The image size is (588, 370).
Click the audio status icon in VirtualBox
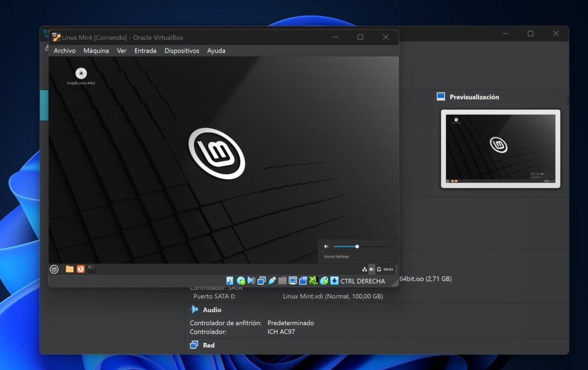(252, 280)
